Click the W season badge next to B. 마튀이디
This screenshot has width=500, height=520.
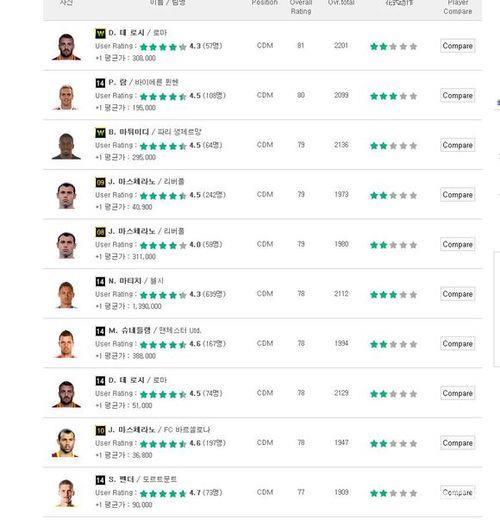(100, 132)
